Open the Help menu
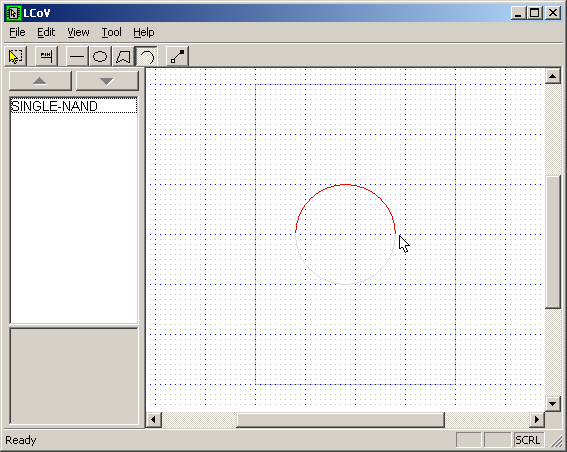The width and height of the screenshot is (567, 452). click(x=144, y=33)
